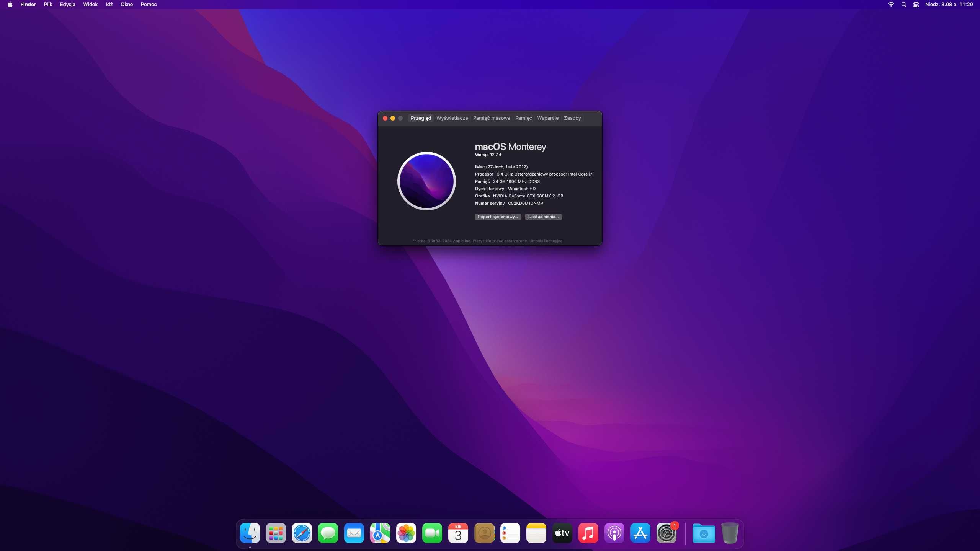Open Spotlight search from menu bar
This screenshot has width=980, height=551.
904,5
